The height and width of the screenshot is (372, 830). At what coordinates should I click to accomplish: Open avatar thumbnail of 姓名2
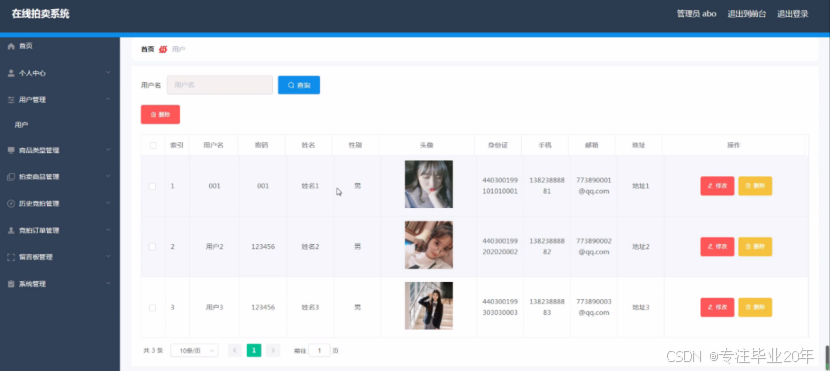tap(429, 245)
